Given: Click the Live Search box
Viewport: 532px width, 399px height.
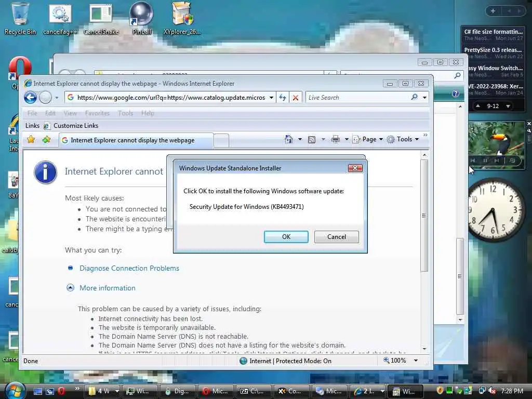Looking at the screenshot, I should [x=358, y=98].
